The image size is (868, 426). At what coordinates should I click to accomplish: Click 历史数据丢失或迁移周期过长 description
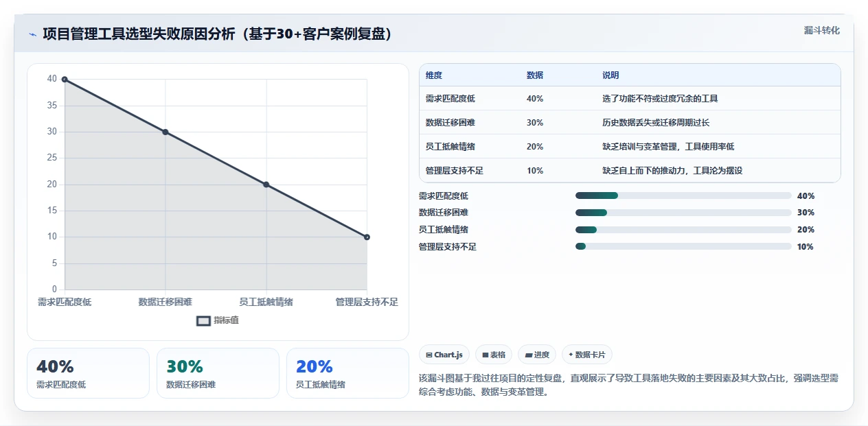[x=656, y=123]
